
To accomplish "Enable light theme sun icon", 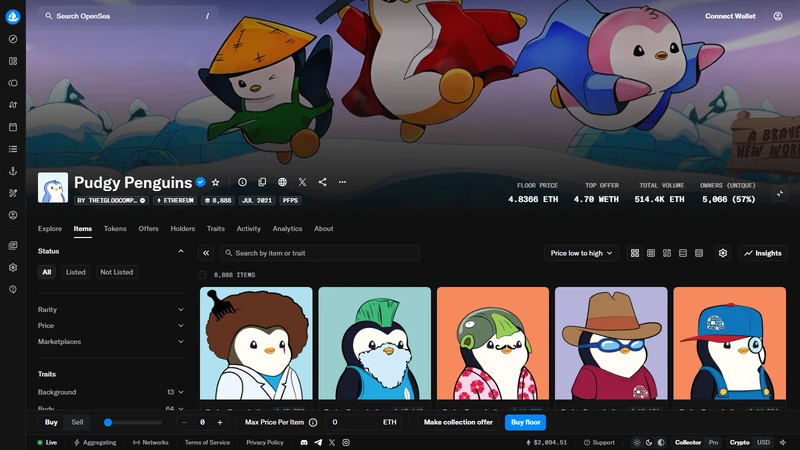I will click(637, 442).
